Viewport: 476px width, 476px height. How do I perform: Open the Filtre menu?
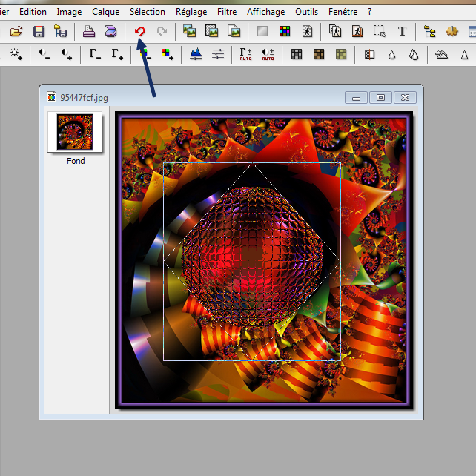tap(228, 12)
